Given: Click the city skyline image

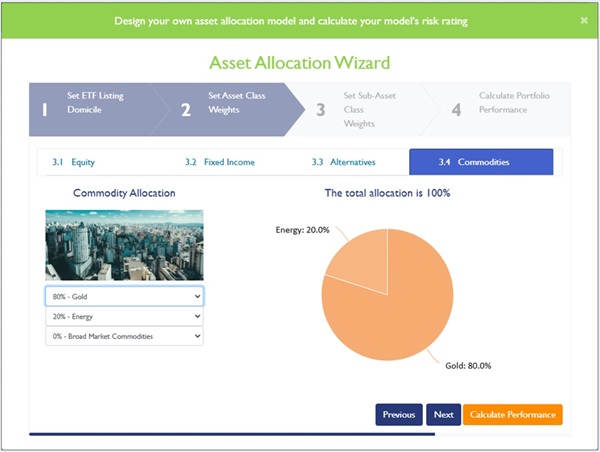Looking at the screenshot, I should 124,245.
